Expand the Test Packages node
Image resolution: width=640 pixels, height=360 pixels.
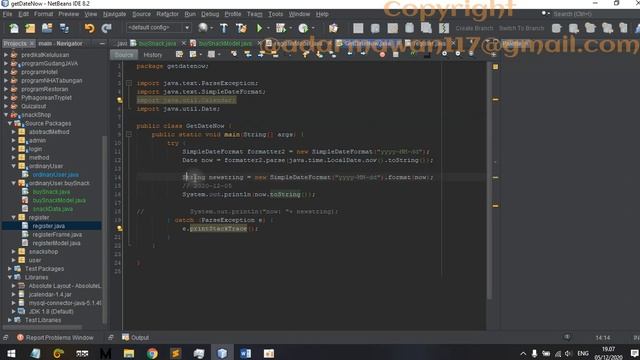pyautogui.click(x=10, y=269)
